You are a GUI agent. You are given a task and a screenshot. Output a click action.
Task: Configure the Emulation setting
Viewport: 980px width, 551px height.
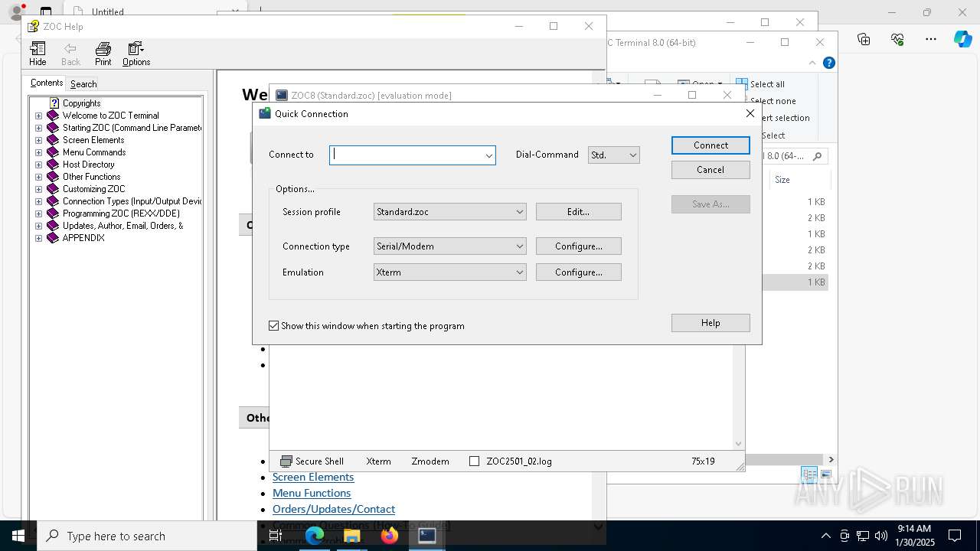tap(578, 272)
